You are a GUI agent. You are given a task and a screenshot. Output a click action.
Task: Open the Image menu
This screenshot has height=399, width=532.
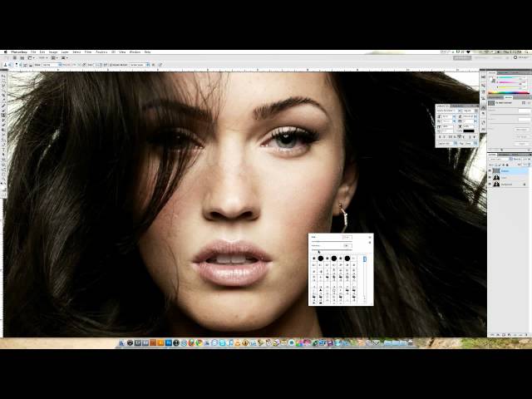coord(53,52)
